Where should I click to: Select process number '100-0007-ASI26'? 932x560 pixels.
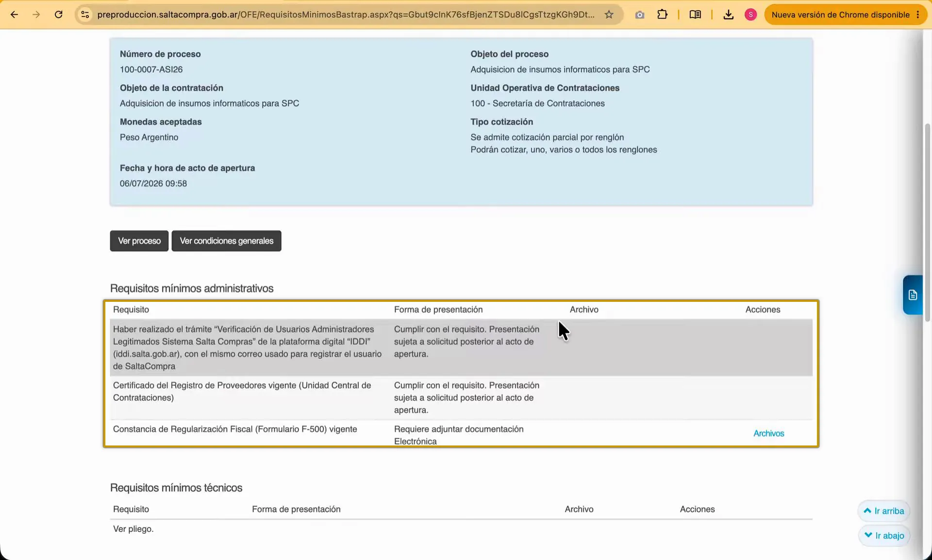coord(151,69)
